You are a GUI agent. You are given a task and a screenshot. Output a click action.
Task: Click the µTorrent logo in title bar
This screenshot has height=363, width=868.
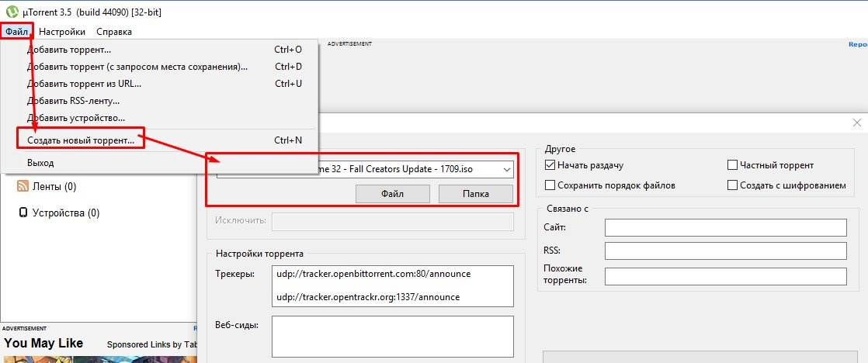click(x=12, y=12)
